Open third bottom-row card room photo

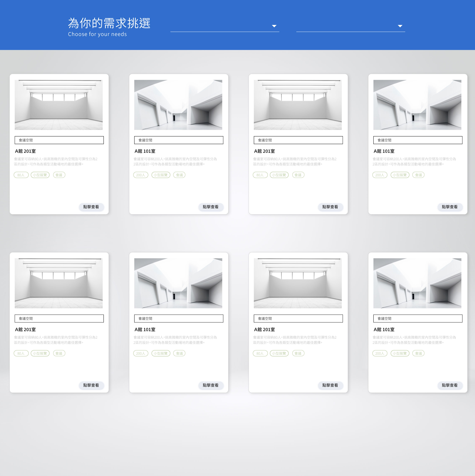(x=298, y=283)
